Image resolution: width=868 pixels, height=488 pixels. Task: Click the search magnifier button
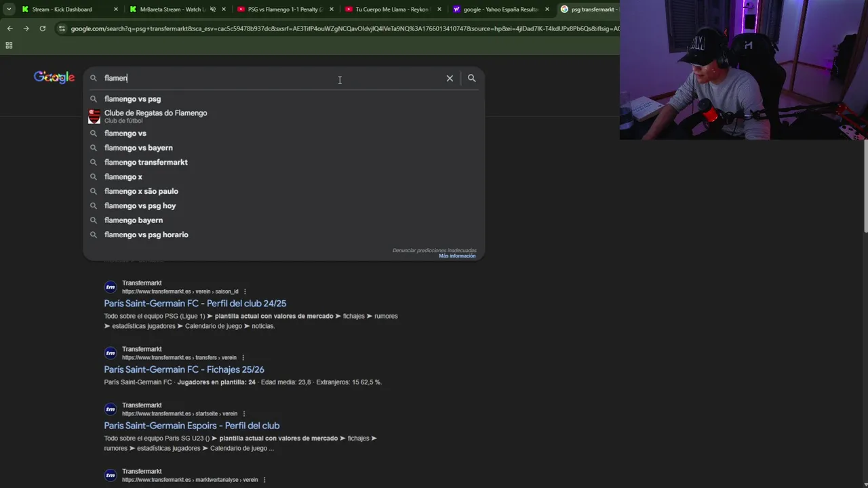471,78
